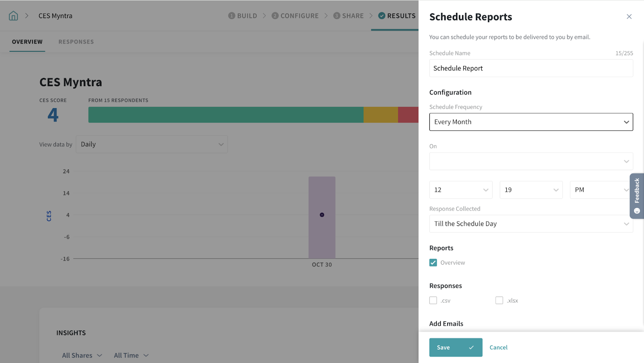Click the Share step number icon
Viewport: 644px width, 363px height.
pos(336,16)
